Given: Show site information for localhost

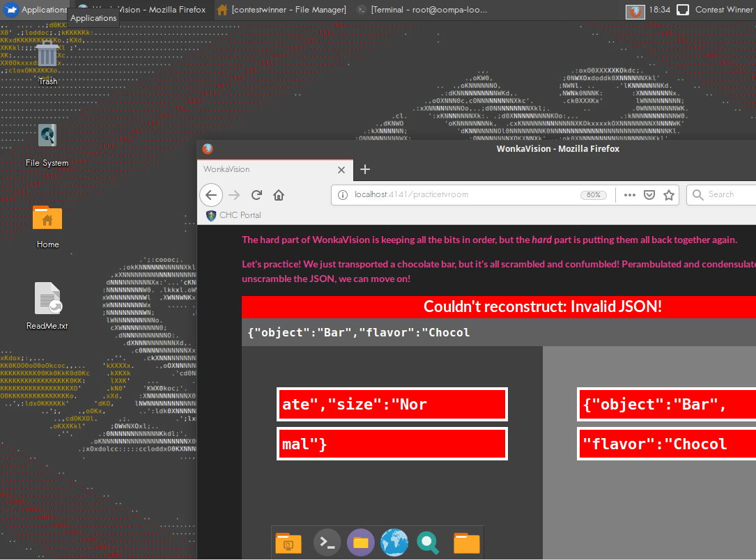Looking at the screenshot, I should click(x=343, y=195).
